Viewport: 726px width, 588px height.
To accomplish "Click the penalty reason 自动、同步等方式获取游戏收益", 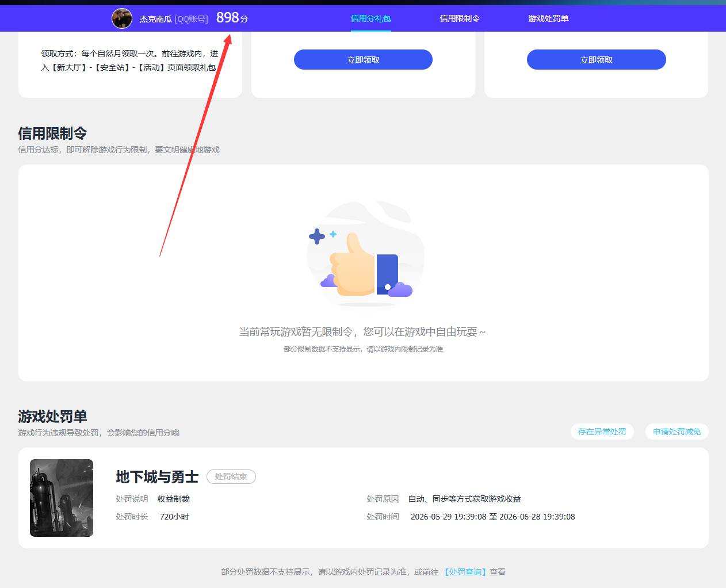I will [465, 499].
